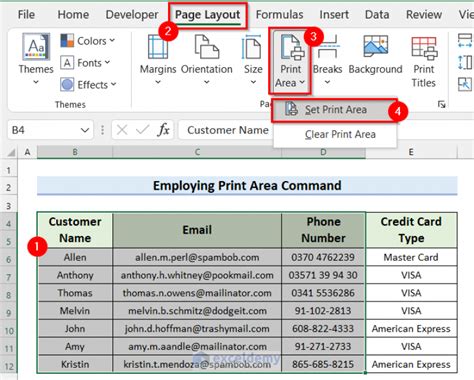The image size is (474, 380).
Task: Click the cell containing Thomas
Action: click(x=75, y=293)
